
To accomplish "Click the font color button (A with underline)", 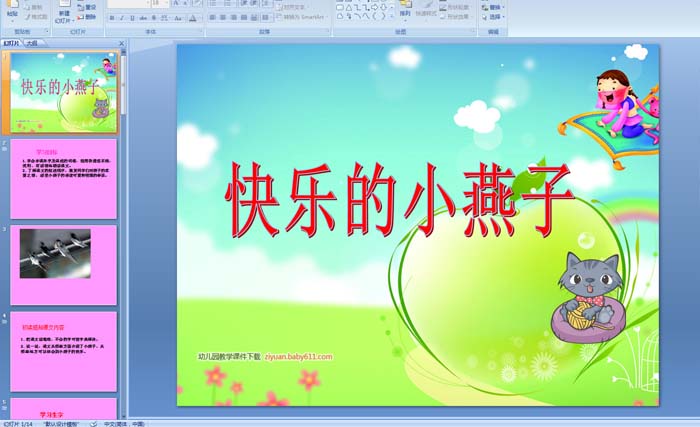I will click(193, 18).
